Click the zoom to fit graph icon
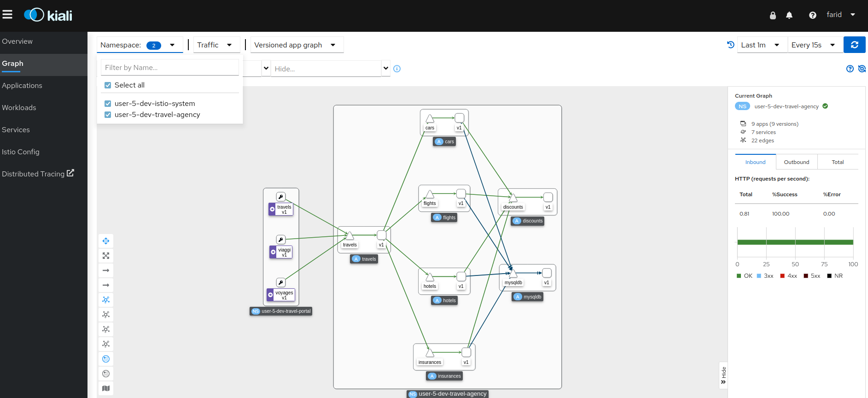This screenshot has width=868, height=398. [106, 256]
